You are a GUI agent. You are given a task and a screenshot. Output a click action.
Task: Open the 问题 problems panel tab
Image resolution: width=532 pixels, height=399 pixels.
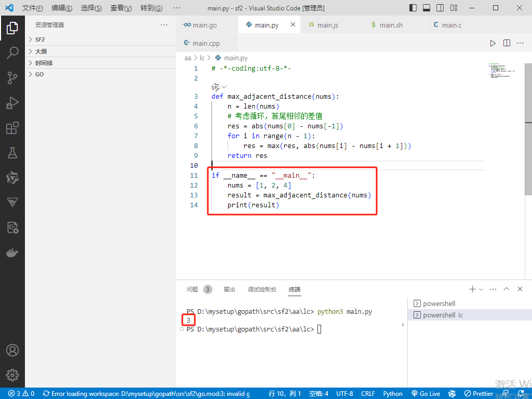click(x=199, y=289)
